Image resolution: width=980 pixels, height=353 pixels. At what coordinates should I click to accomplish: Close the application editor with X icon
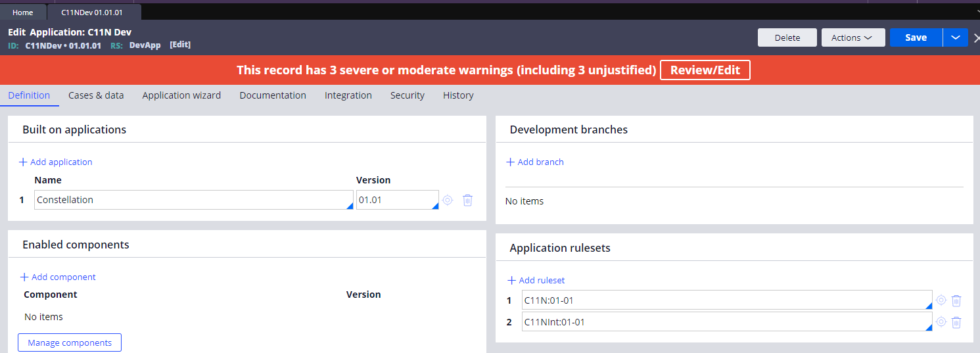click(975, 37)
